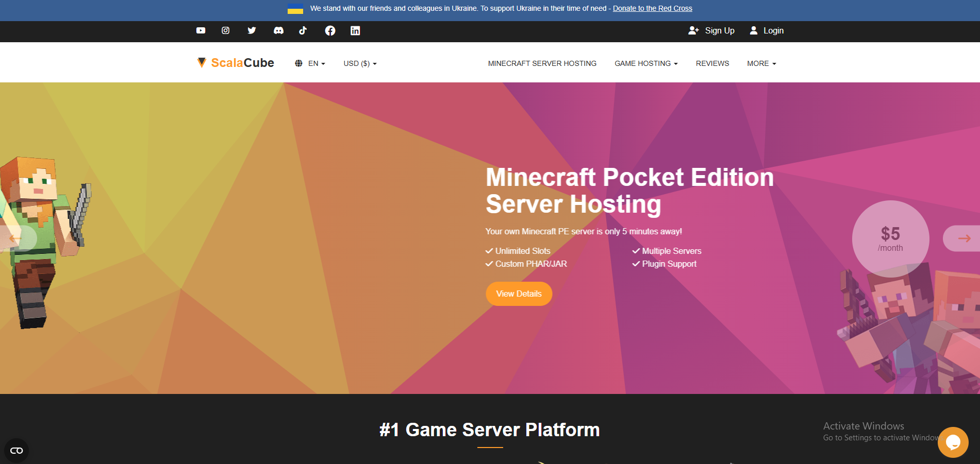Click the Ukraine flag icon
The image size is (980, 464).
(295, 9)
